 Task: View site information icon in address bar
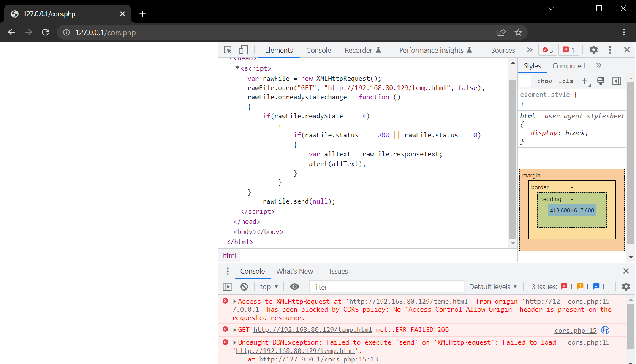[x=66, y=32]
